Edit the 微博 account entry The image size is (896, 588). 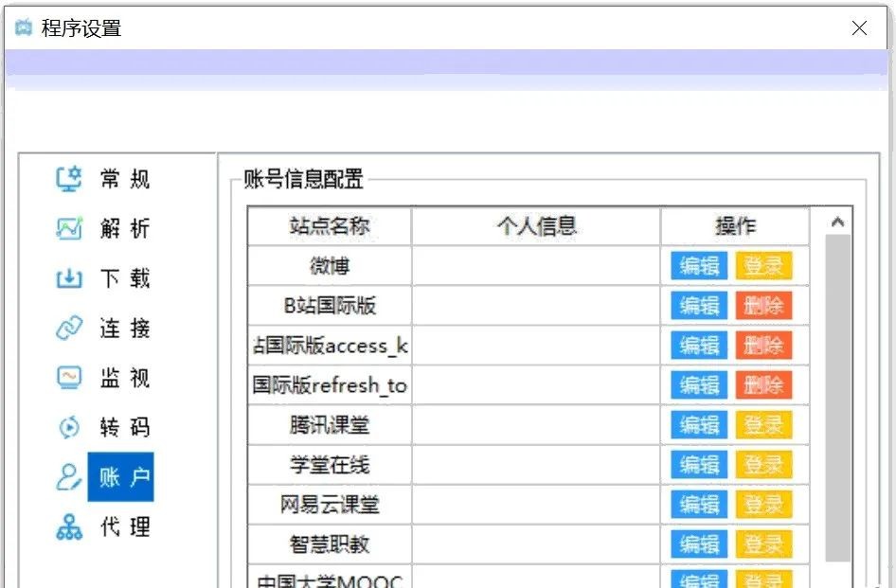[x=699, y=266]
